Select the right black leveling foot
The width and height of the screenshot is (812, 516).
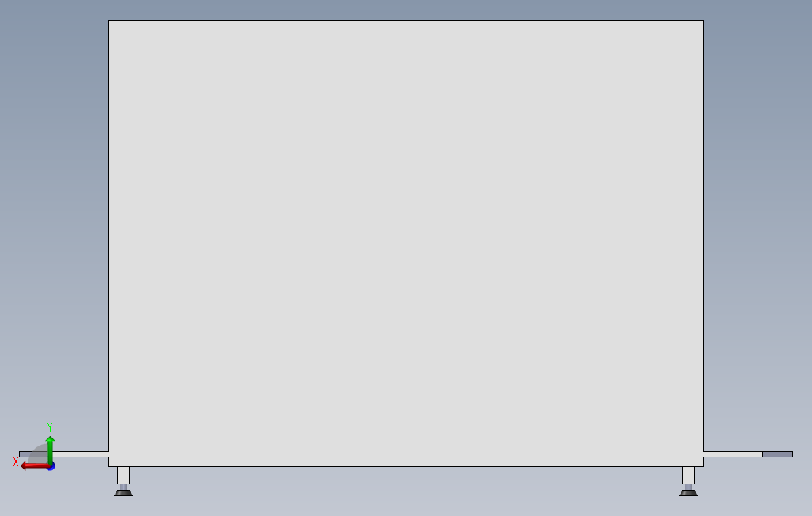[689, 493]
